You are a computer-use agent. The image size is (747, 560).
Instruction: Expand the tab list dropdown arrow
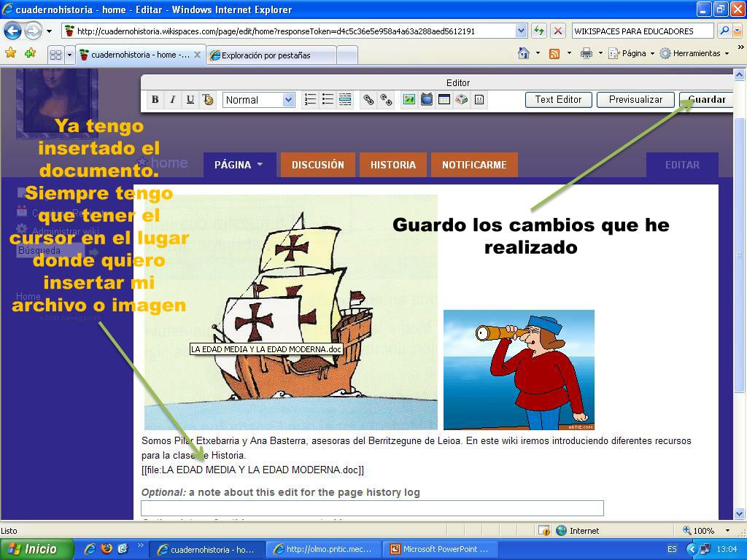[x=69, y=55]
